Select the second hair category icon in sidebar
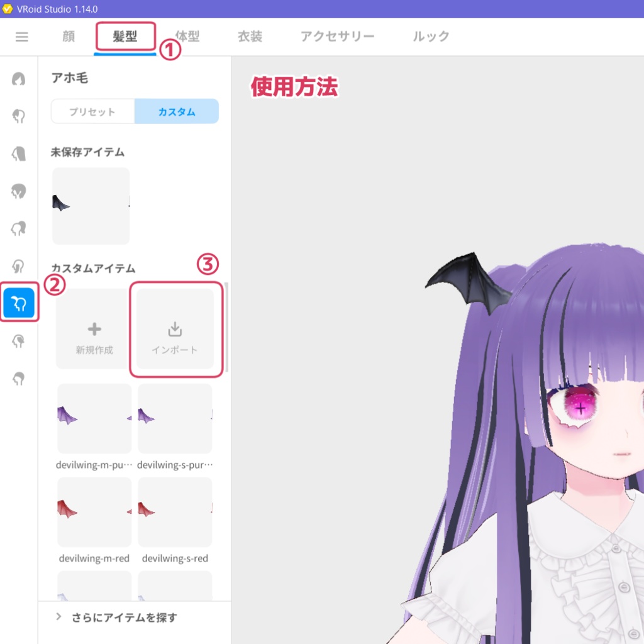The height and width of the screenshot is (644, 644). [x=19, y=116]
